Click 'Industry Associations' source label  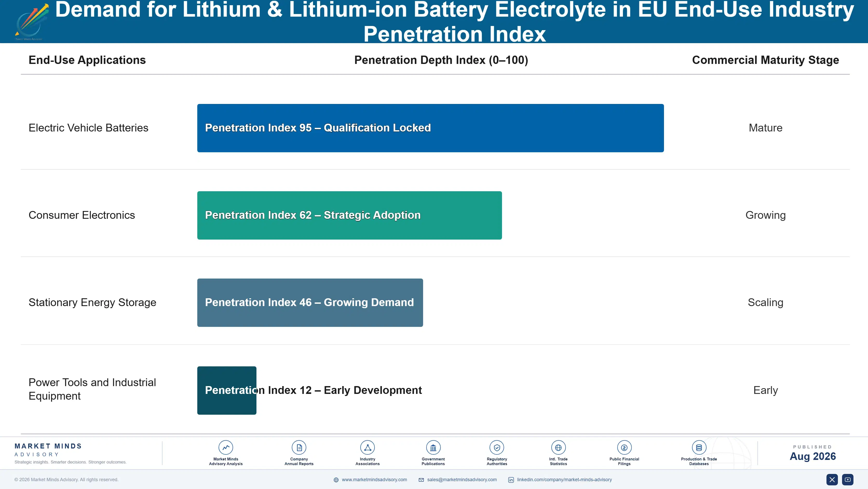click(368, 461)
